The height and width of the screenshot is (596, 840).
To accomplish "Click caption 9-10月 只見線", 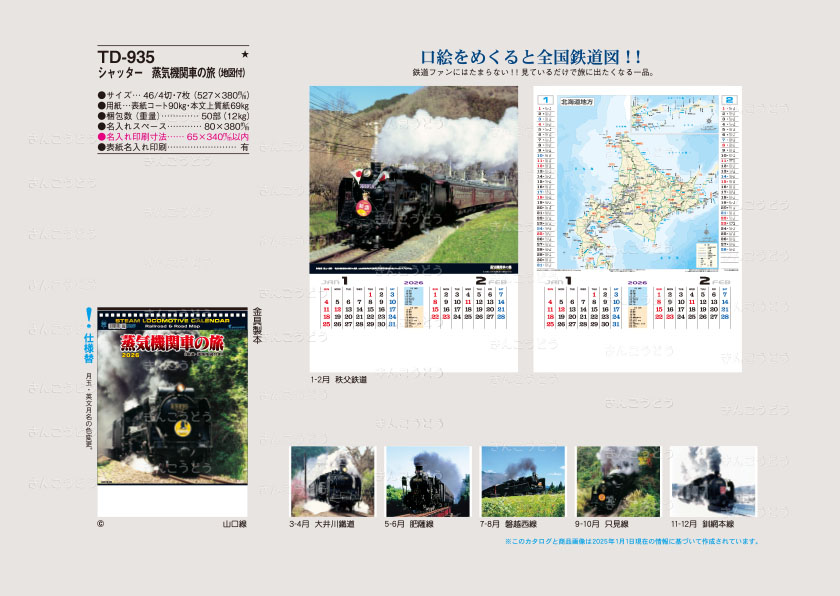I will pos(602,524).
